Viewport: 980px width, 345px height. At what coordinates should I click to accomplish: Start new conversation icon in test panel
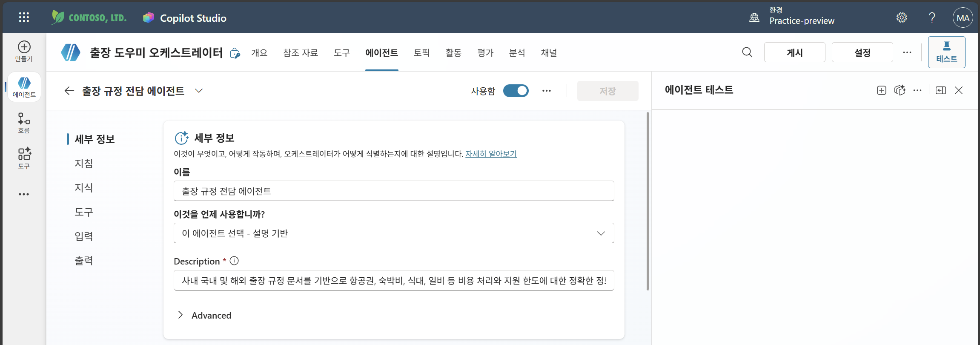(882, 90)
